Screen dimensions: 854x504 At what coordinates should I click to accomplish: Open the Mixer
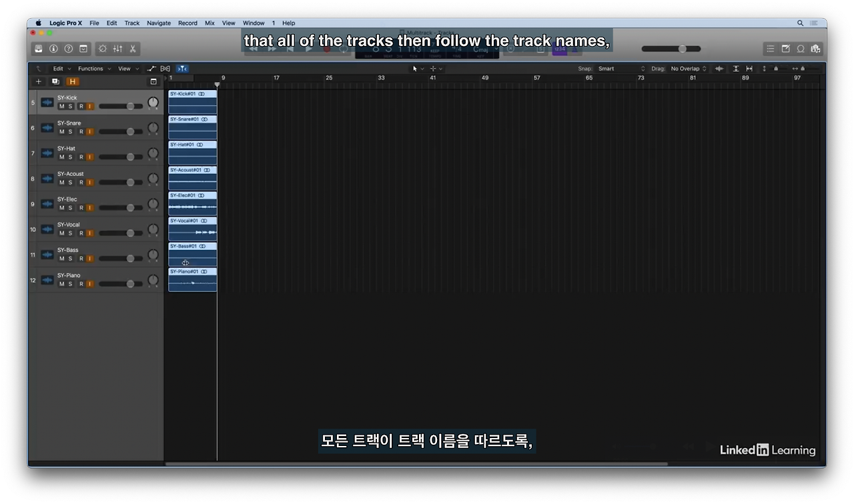(117, 49)
